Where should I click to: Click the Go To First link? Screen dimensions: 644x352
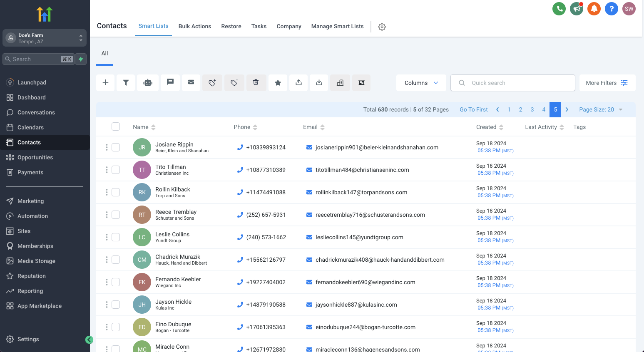[x=473, y=109]
